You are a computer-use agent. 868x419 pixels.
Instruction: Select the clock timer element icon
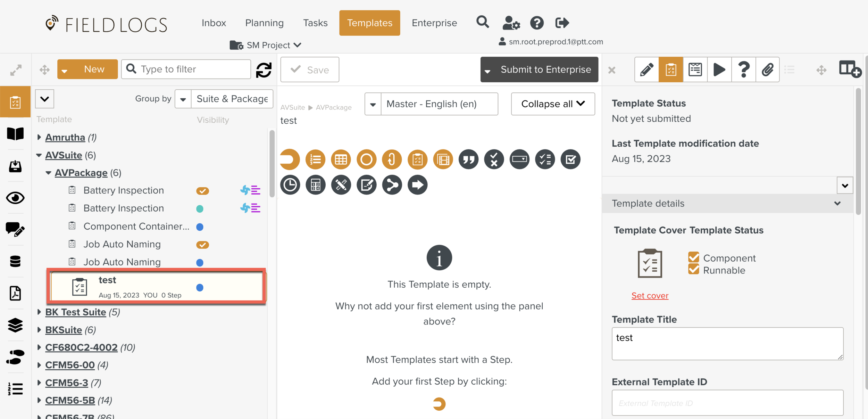[x=290, y=185]
